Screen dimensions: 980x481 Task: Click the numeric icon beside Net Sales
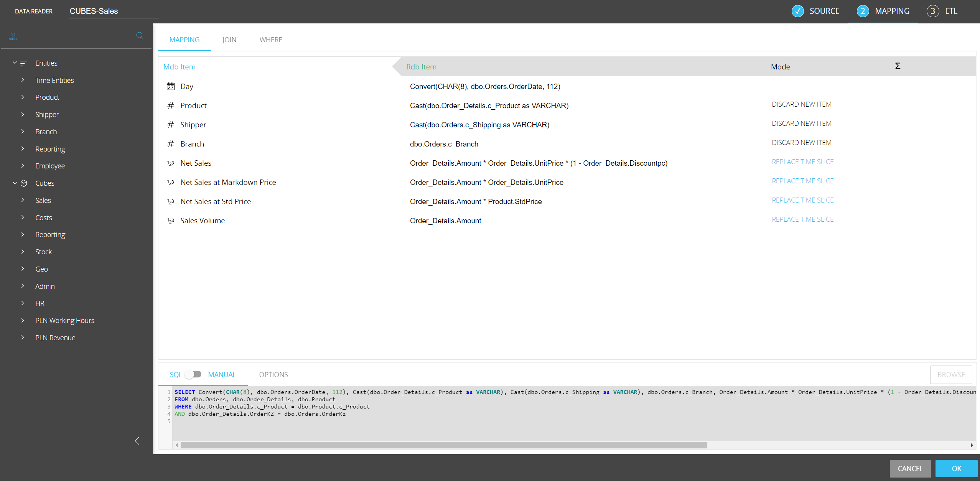pos(171,163)
